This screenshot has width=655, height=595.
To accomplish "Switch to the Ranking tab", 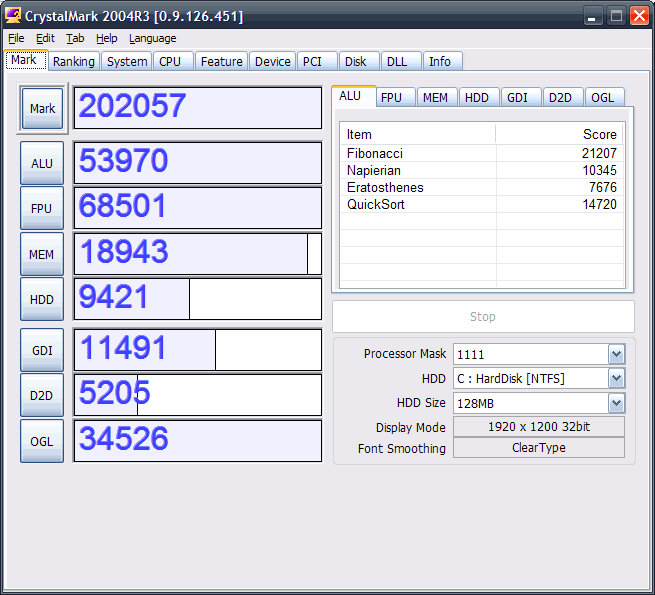I will tap(74, 61).
